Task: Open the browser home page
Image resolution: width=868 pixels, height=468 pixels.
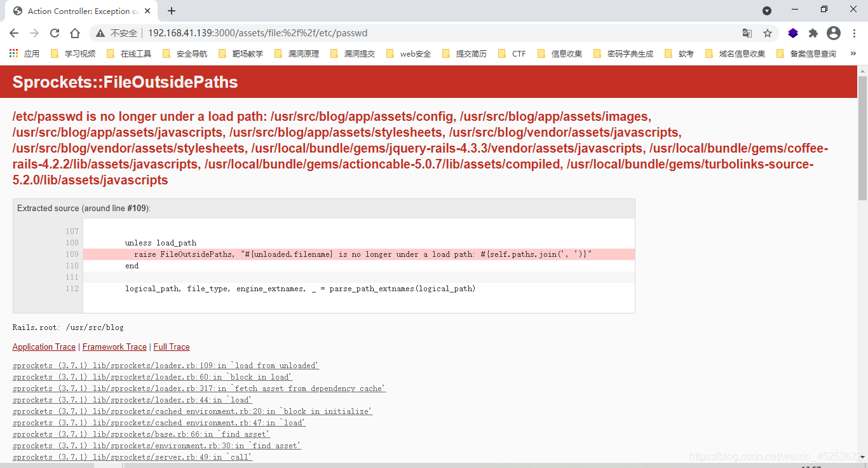Action: (75, 33)
